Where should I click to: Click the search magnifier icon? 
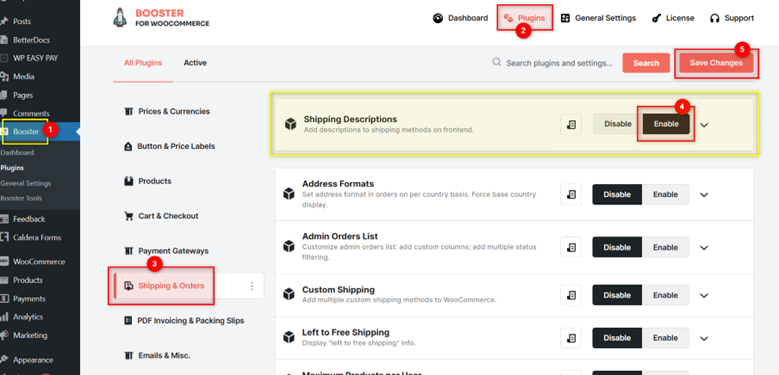click(496, 63)
